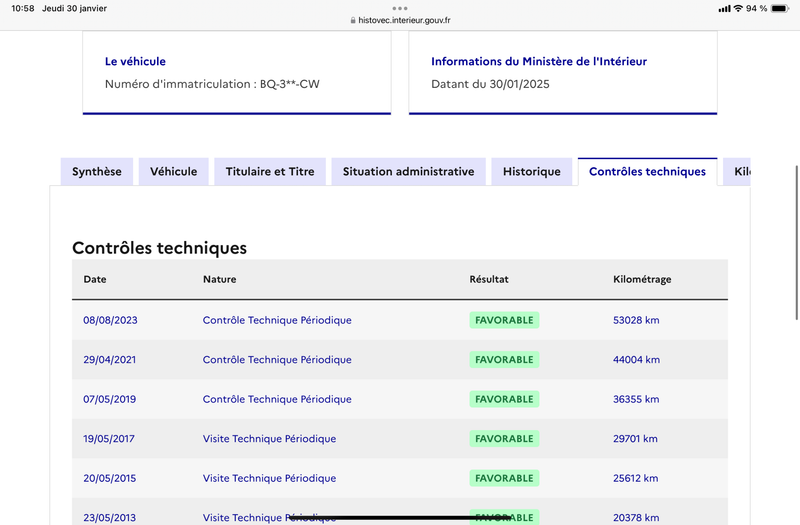Click the 25612 km mileage value
The width and height of the screenshot is (800, 525).
[636, 479]
